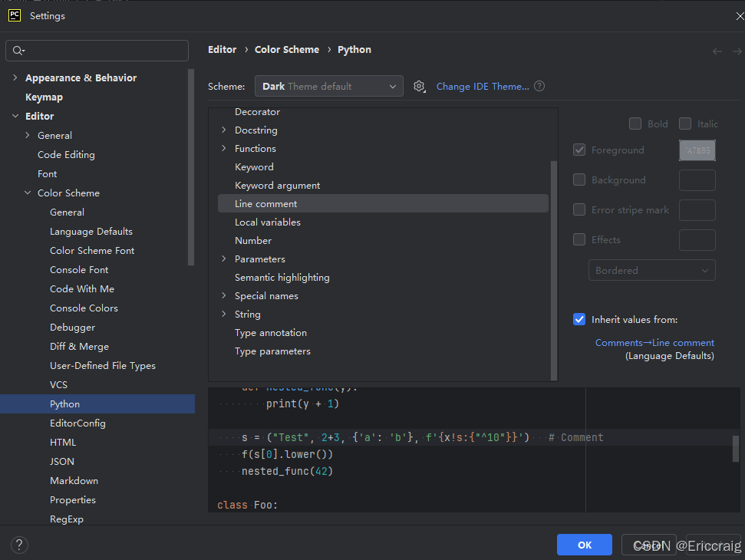Open the Keymap settings page

coord(44,97)
